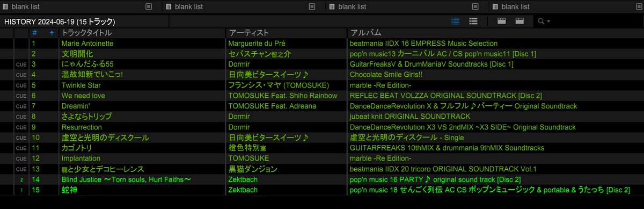Click the list icon of the third blank list

[332, 6]
